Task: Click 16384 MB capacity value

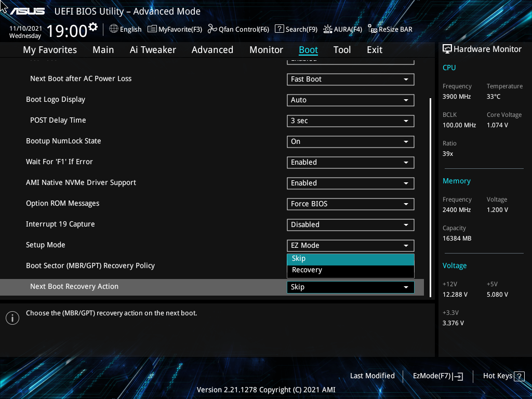Action: [x=457, y=238]
